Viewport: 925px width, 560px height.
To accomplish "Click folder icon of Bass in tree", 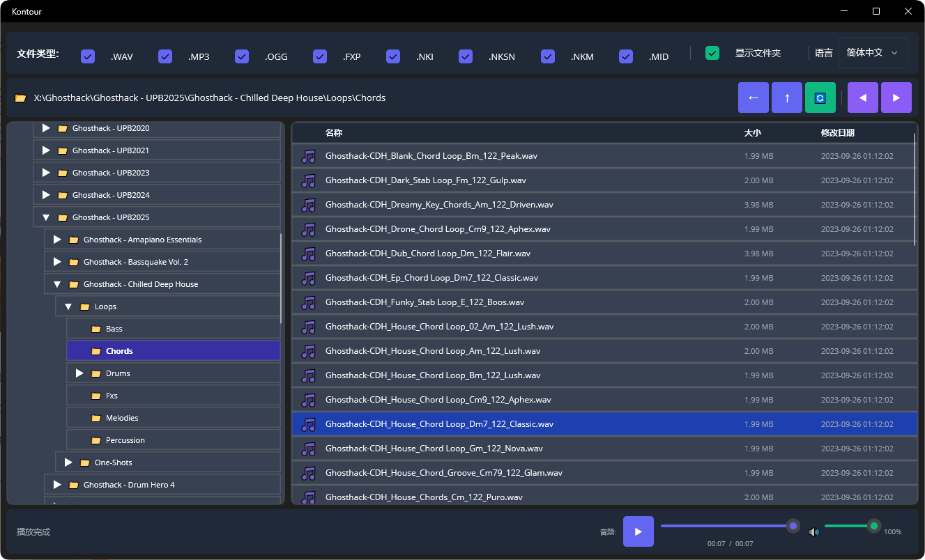I will tap(96, 329).
